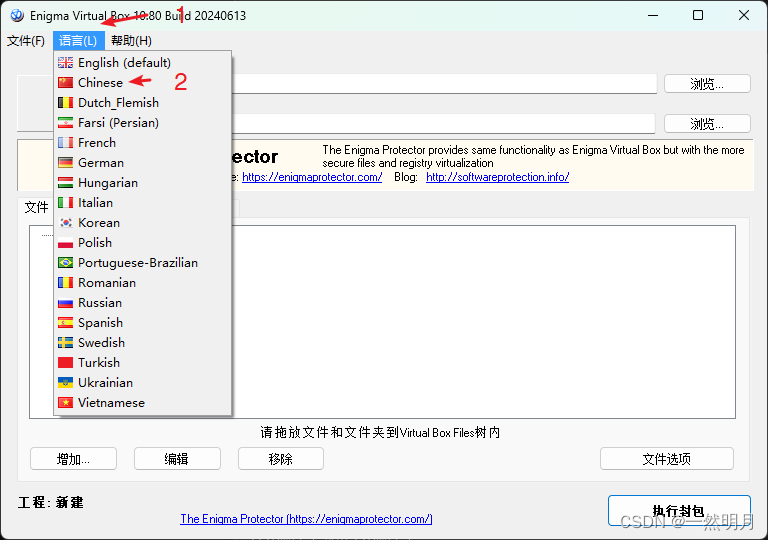Close the 语言(L) language menu
The image size is (768, 540).
[78, 41]
